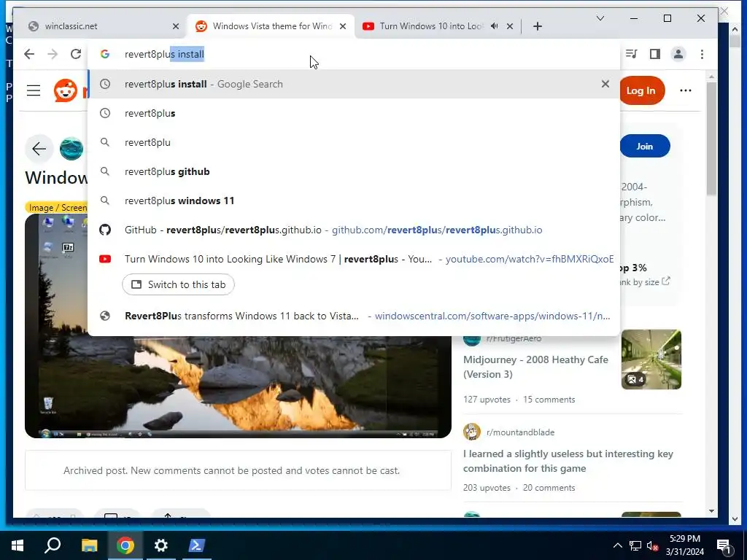The image size is (747, 560).
Task: Open the Reddit hamburger menu
Action: (x=34, y=90)
